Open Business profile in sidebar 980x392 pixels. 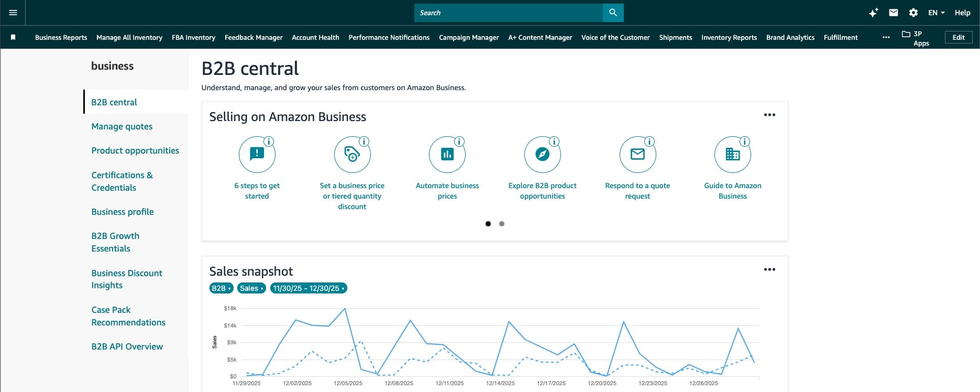click(123, 212)
